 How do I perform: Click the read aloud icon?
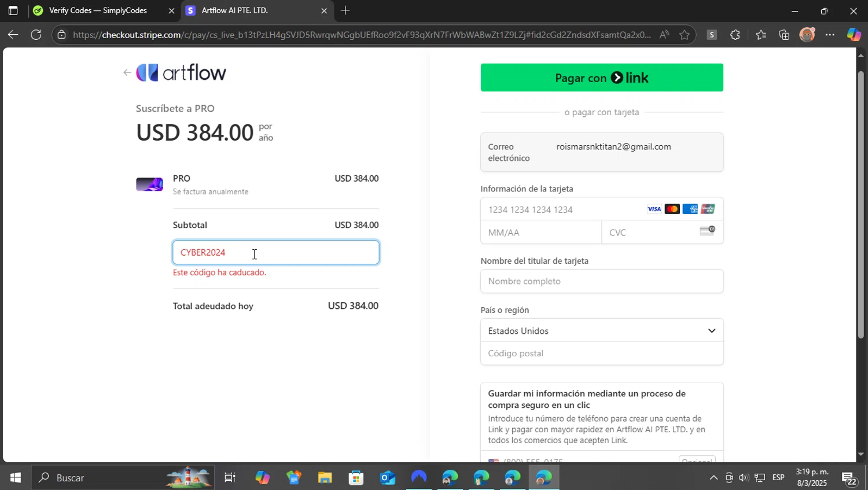[x=664, y=35]
